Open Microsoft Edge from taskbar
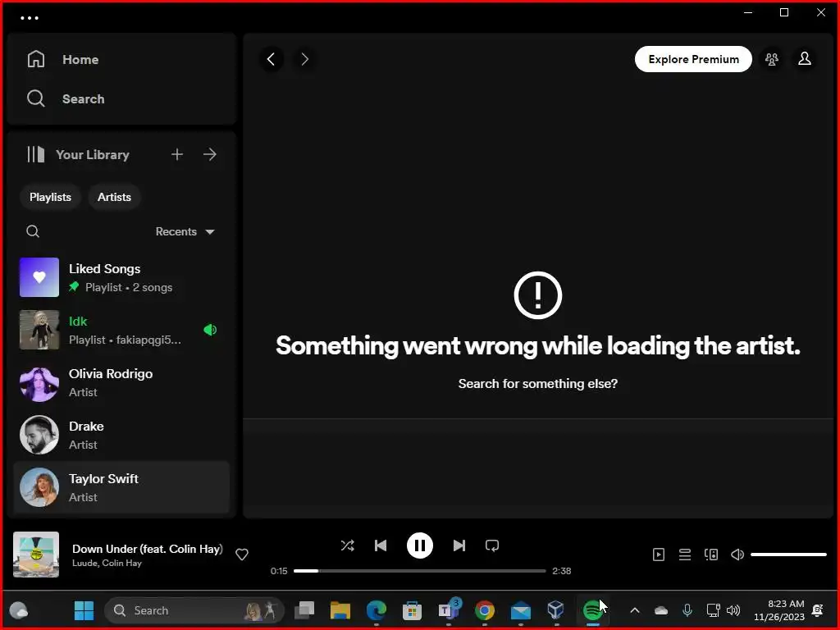The image size is (840, 630). coord(376,610)
